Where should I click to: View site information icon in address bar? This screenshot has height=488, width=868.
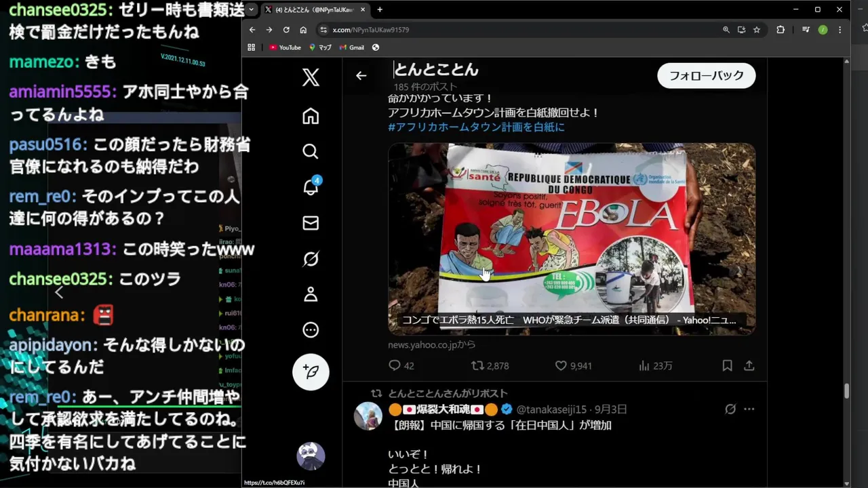[323, 30]
